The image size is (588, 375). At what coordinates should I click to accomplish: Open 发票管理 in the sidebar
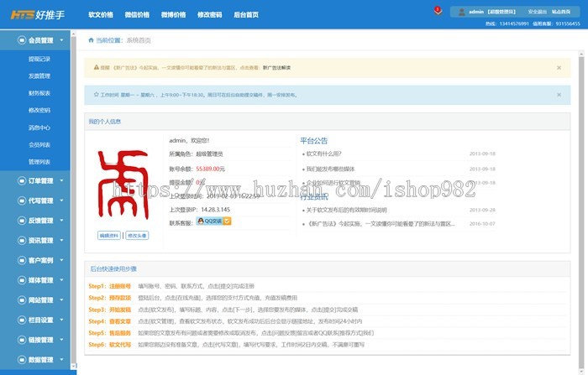point(39,76)
